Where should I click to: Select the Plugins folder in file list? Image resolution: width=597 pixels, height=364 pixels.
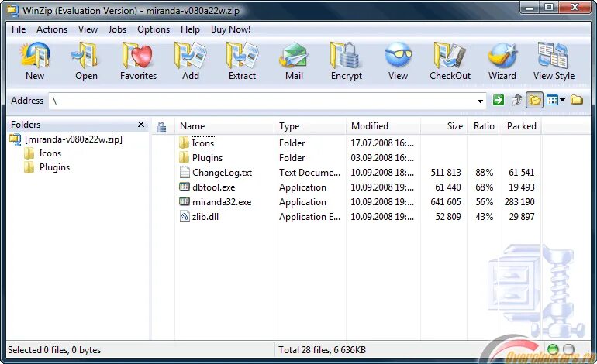pos(207,158)
